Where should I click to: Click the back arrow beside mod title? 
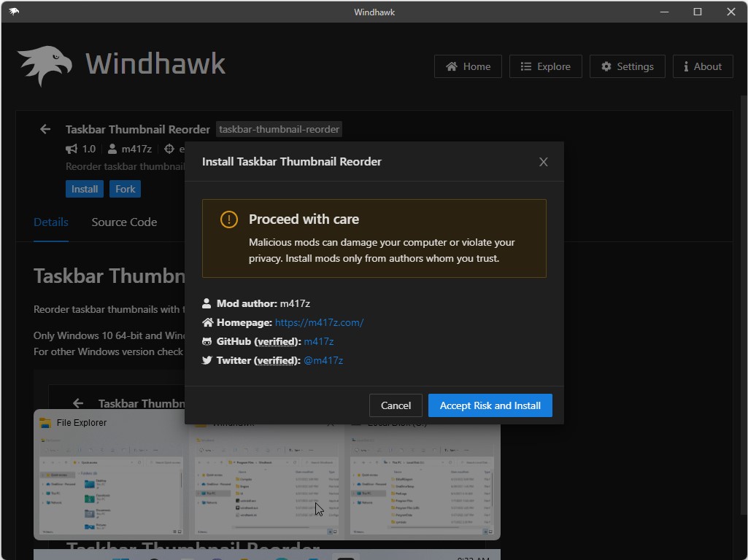[x=45, y=129]
